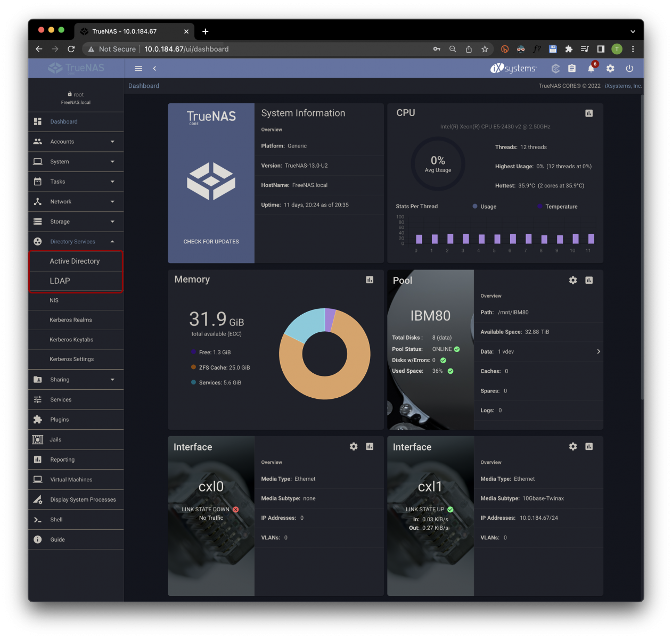
Task: Click the Dashboard breadcrumb
Action: (x=144, y=86)
